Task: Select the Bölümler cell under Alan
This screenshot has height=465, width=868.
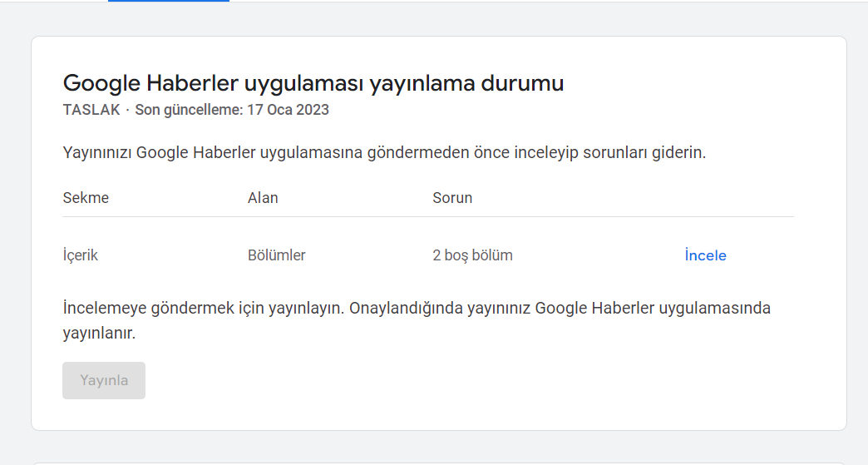Action: pyautogui.click(x=276, y=255)
